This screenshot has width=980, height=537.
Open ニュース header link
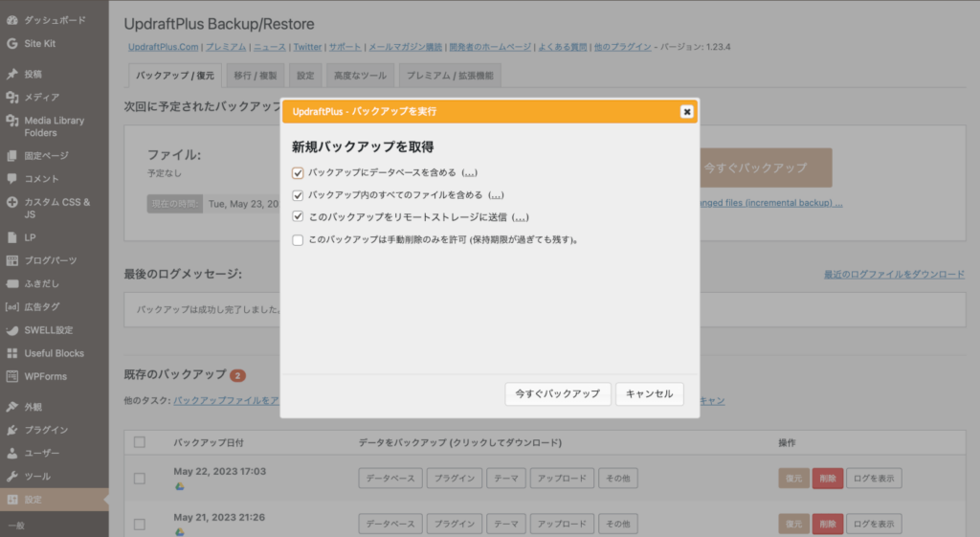[269, 47]
